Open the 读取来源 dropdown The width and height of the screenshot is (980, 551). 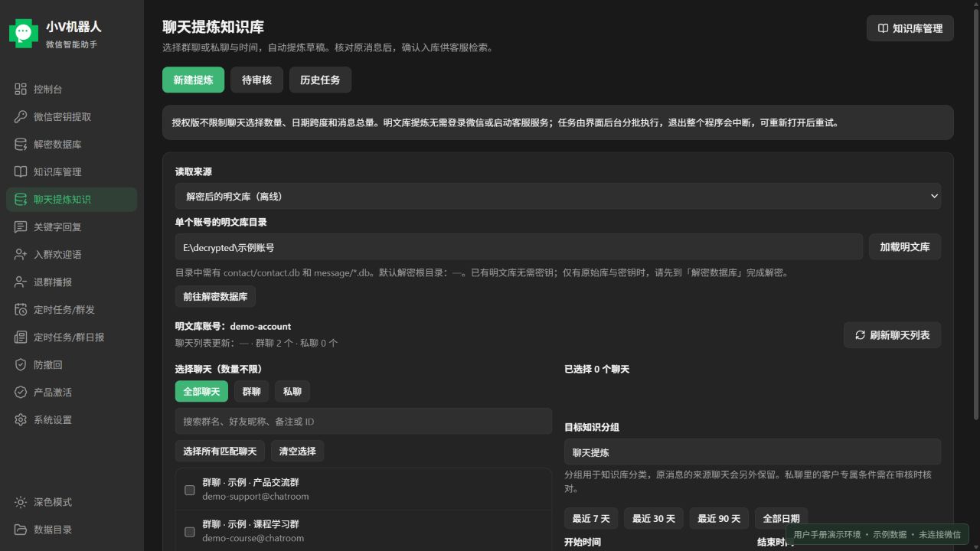point(558,196)
